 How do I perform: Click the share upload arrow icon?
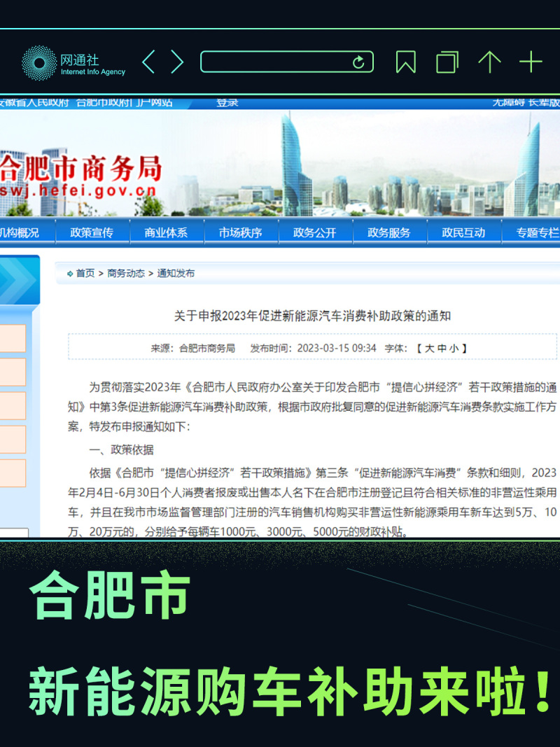click(489, 62)
